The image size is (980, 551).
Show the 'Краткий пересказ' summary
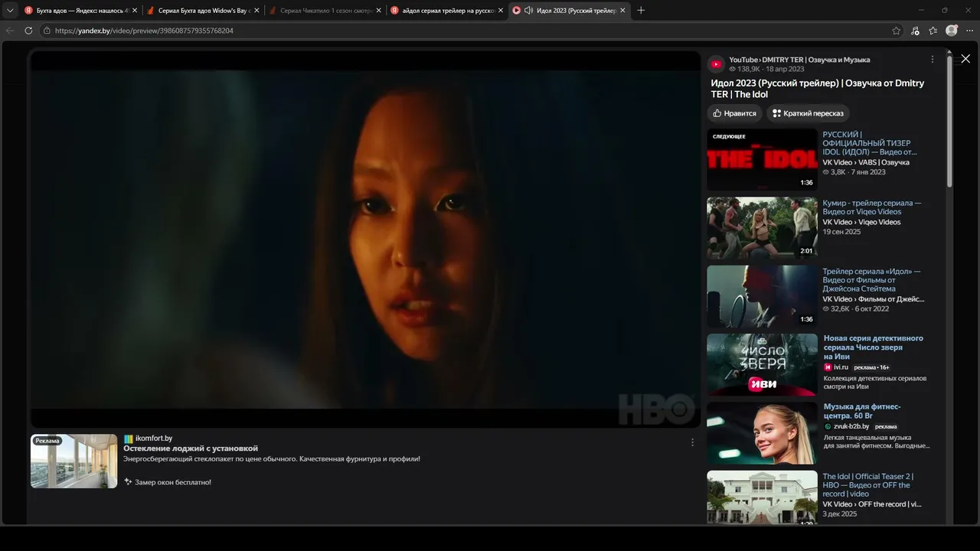808,113
